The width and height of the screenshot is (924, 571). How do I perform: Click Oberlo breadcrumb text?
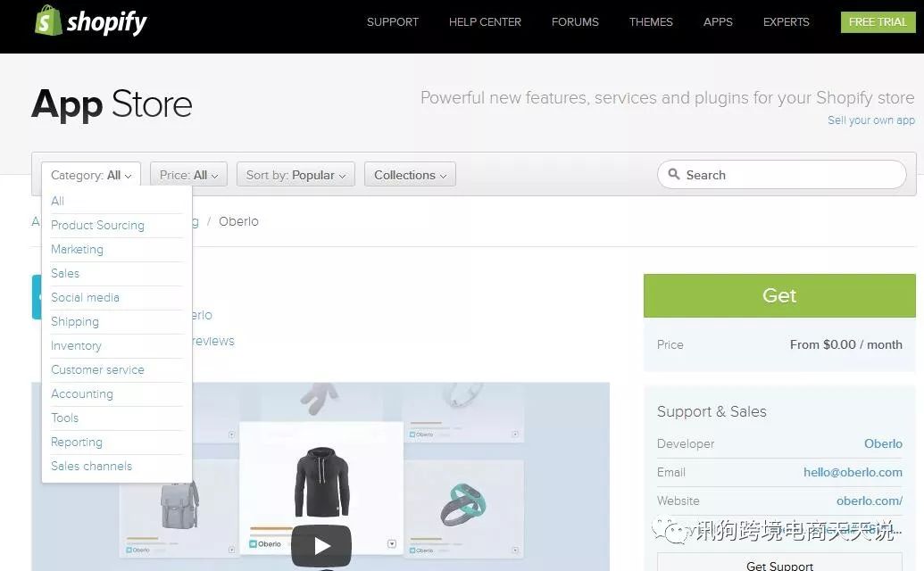click(x=238, y=221)
